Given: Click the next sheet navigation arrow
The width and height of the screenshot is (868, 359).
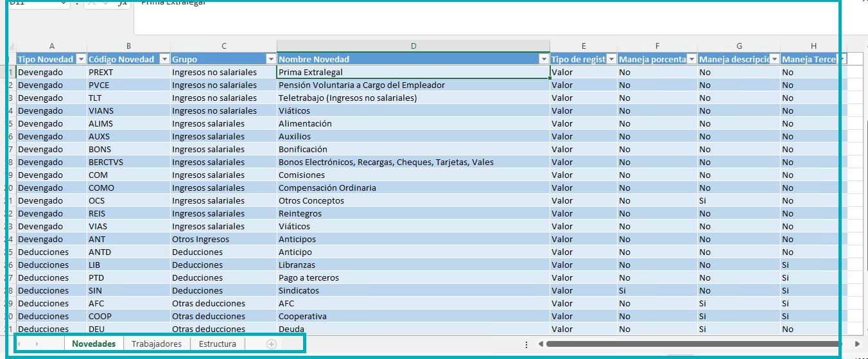Looking at the screenshot, I should (x=37, y=344).
